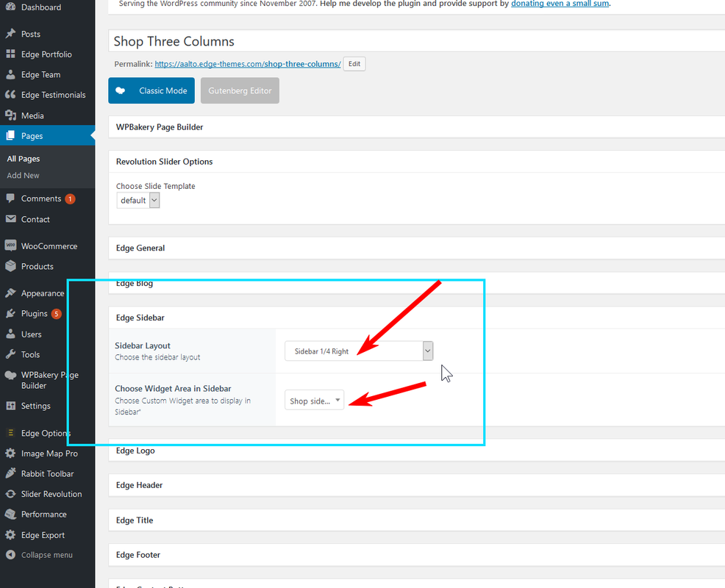Click the Comments speech bubble icon

tap(10, 198)
